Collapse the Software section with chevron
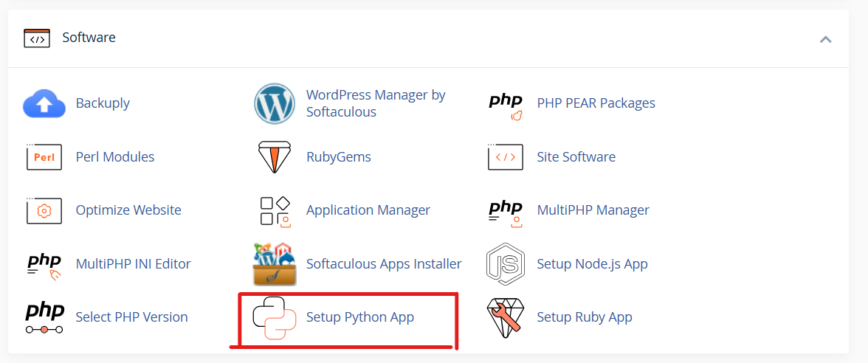 click(826, 39)
